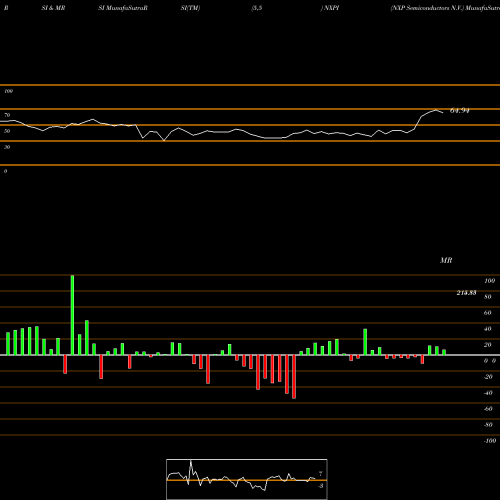
Task: Click the value 7 in mini chart
Action: (321, 474)
